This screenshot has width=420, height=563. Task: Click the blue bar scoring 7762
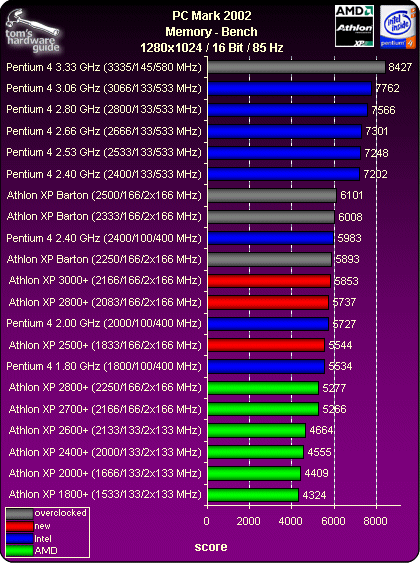tap(290, 89)
